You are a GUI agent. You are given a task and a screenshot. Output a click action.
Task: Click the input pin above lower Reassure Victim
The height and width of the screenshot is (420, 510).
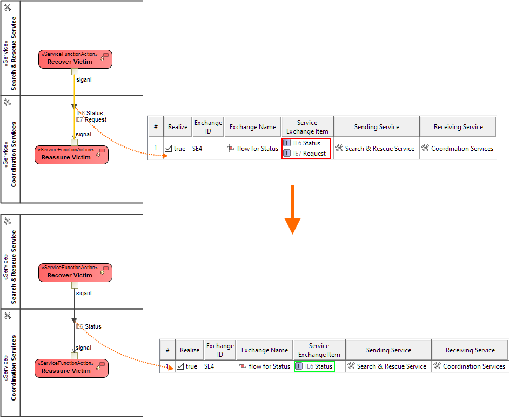coord(74,356)
